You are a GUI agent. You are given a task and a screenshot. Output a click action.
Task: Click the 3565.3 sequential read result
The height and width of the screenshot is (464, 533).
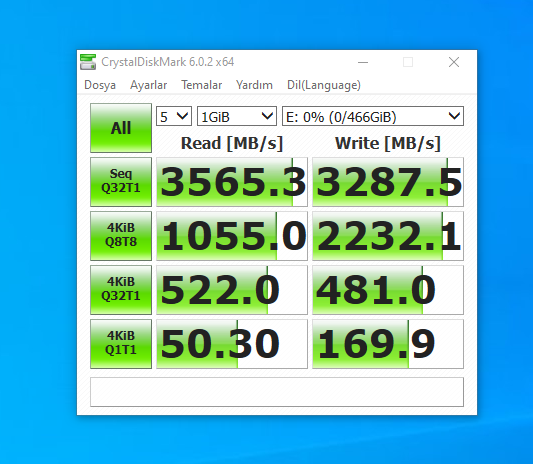point(232,182)
